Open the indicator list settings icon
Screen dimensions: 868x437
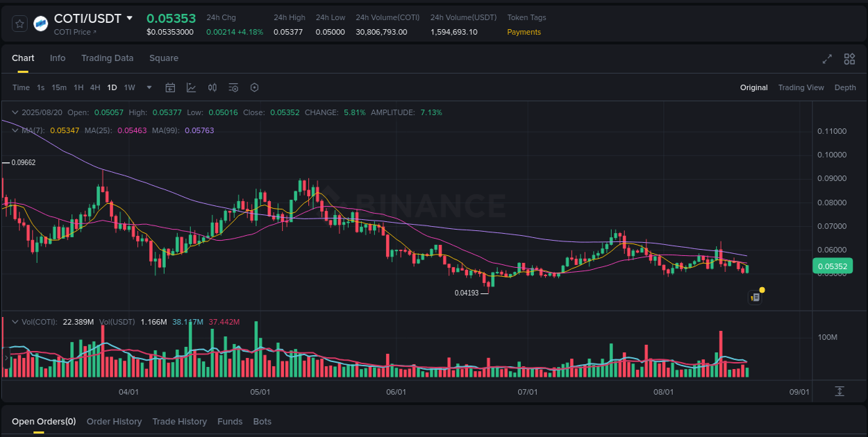[233, 87]
